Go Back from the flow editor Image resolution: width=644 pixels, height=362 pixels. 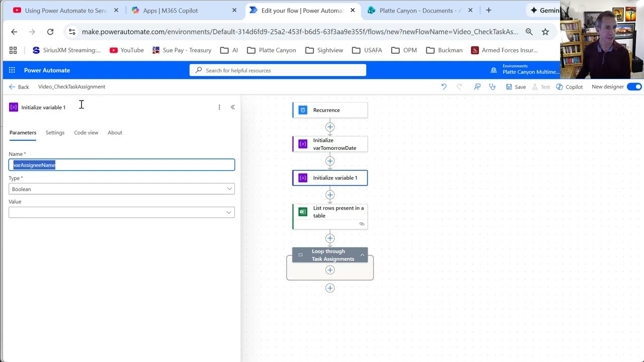pos(19,86)
